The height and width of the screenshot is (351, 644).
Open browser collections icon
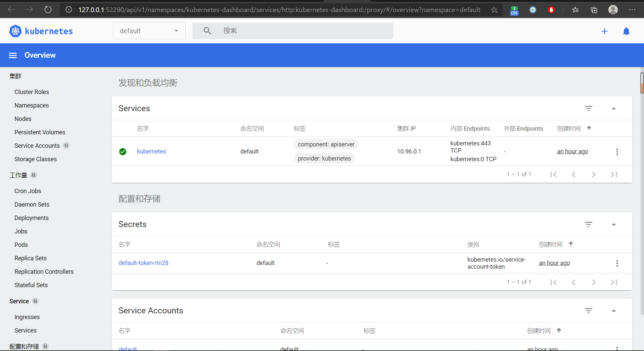[594, 10]
